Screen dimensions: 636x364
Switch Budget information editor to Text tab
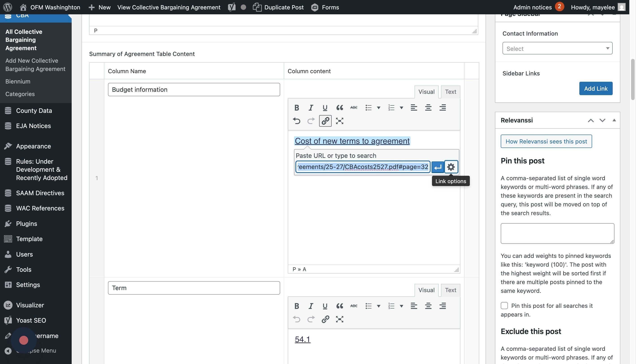pos(450,92)
